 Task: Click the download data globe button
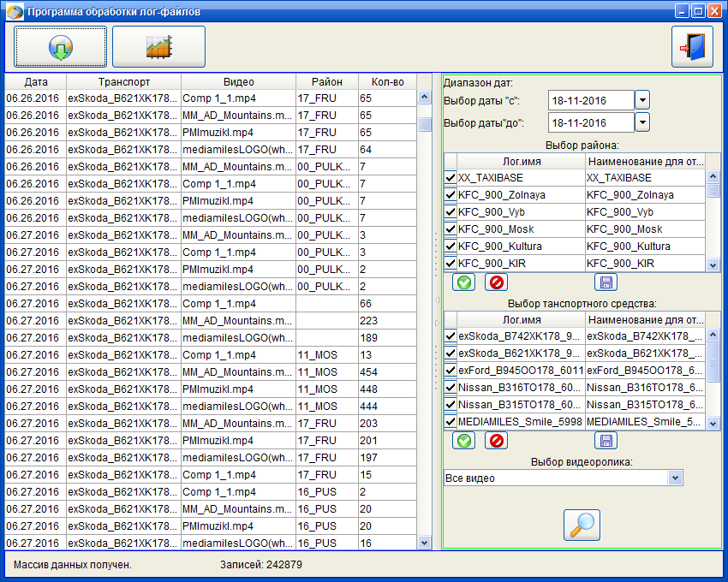[x=60, y=47]
